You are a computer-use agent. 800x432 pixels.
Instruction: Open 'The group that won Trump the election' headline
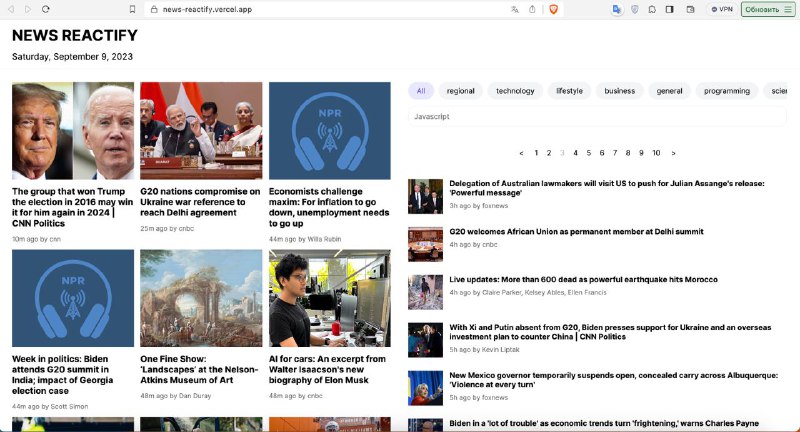tap(72, 207)
